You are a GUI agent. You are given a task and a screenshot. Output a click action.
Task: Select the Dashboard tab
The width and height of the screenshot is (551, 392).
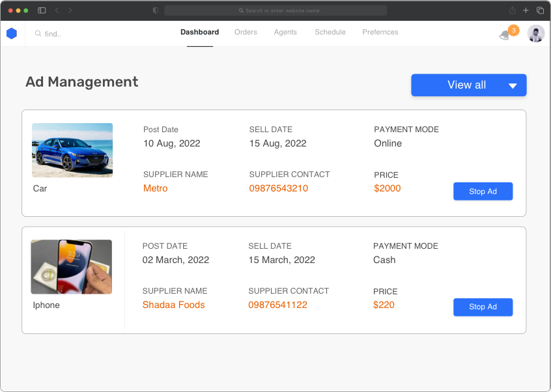(x=199, y=33)
